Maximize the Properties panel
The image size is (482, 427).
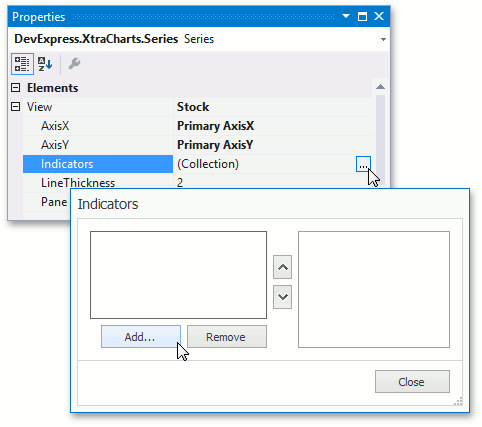(x=362, y=16)
